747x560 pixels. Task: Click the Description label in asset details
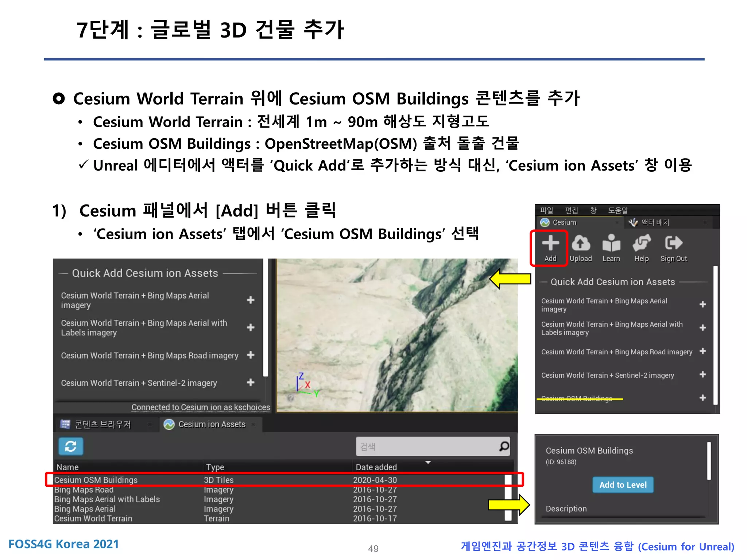click(566, 509)
